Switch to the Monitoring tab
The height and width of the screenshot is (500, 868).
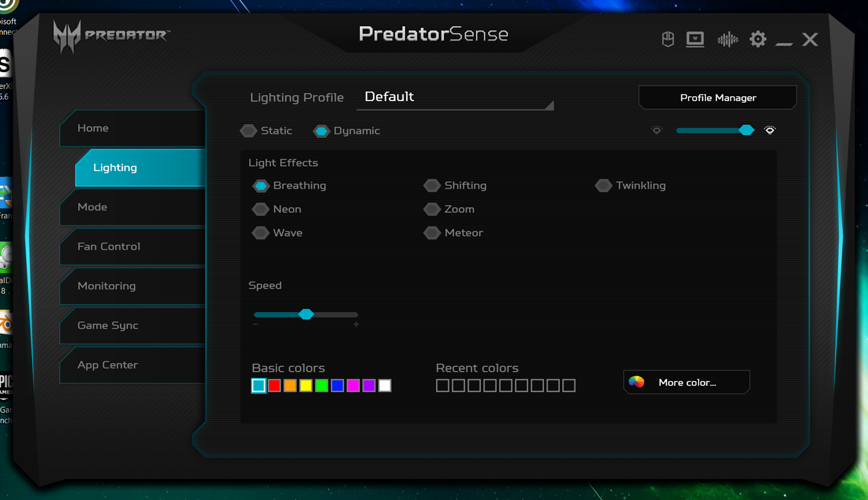tap(133, 286)
